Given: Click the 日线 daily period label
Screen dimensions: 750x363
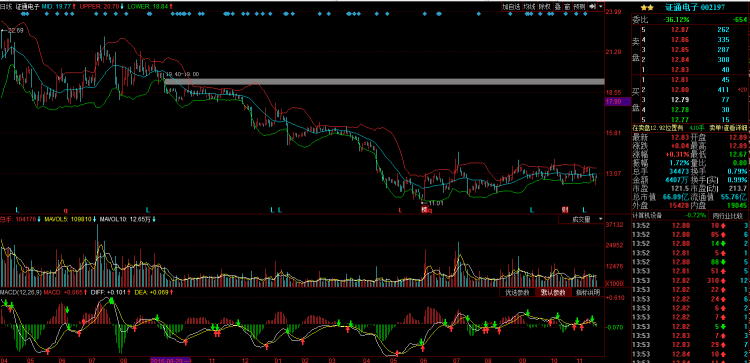Looking at the screenshot, I should click(x=6, y=7).
